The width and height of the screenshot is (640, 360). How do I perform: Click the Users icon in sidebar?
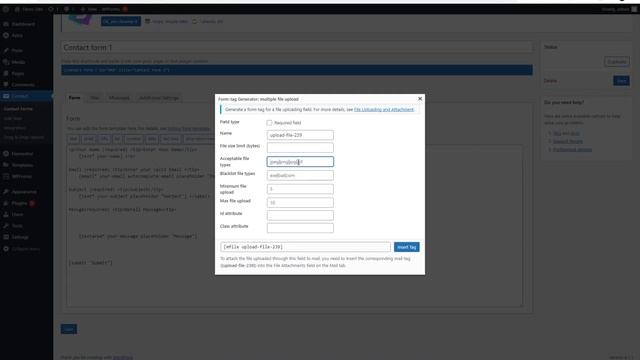(x=6, y=214)
